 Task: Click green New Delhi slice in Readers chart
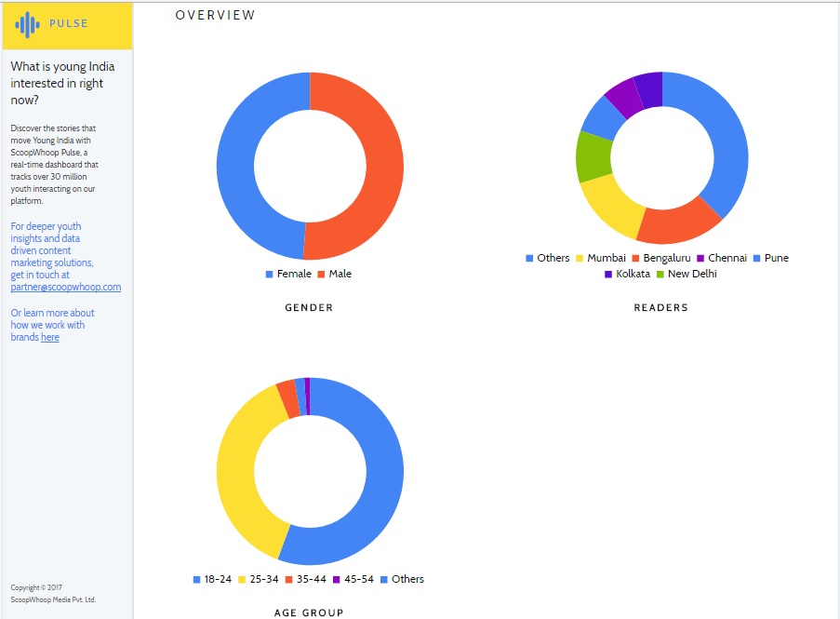tap(593, 156)
